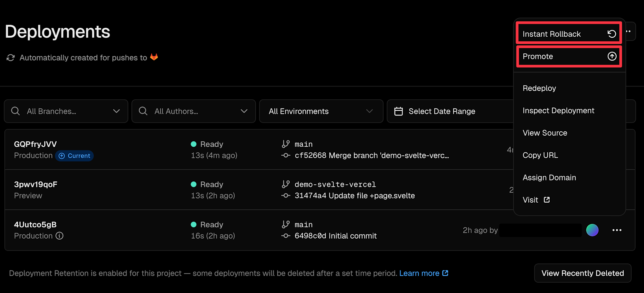Choose Inspect Deployment in the menu
Viewport: 644px width, 293px height.
(x=558, y=111)
